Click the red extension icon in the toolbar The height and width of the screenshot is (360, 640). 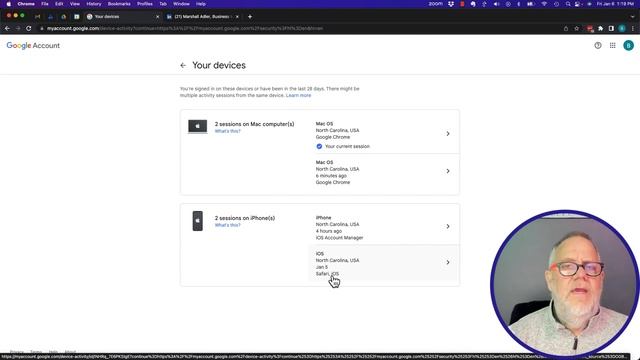pos(590,29)
